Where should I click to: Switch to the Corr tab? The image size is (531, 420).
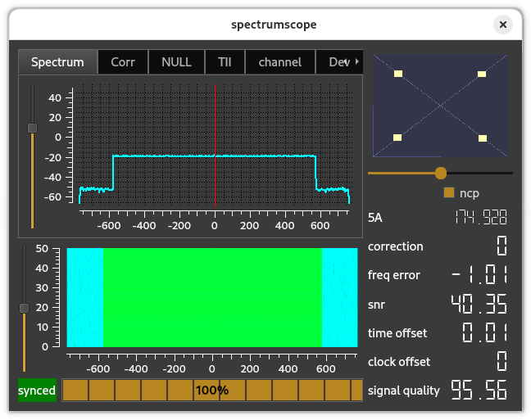[123, 62]
